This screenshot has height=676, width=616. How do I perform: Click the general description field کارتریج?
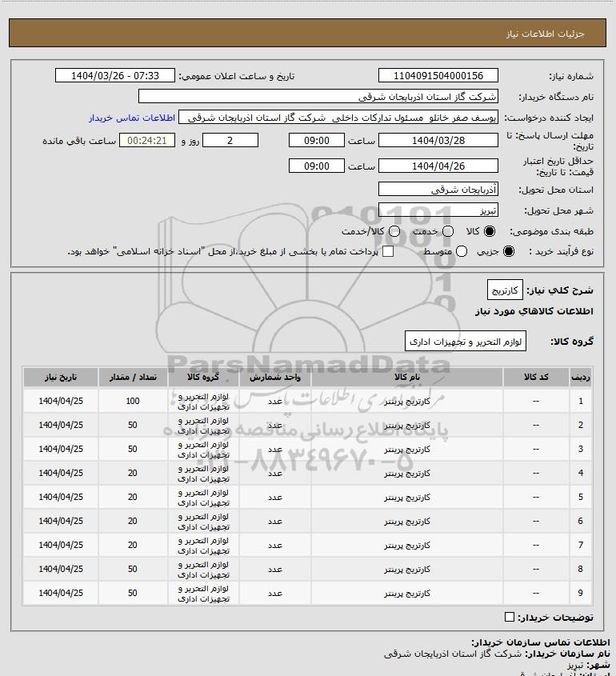pos(505,290)
